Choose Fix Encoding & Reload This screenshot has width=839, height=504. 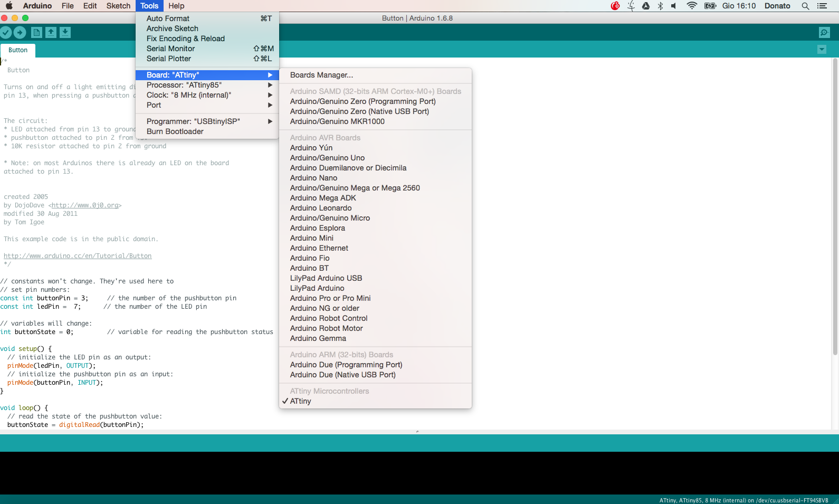[207, 39]
